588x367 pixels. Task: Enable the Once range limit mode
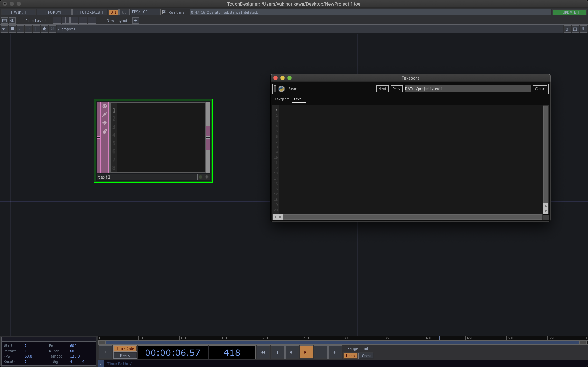click(x=366, y=356)
